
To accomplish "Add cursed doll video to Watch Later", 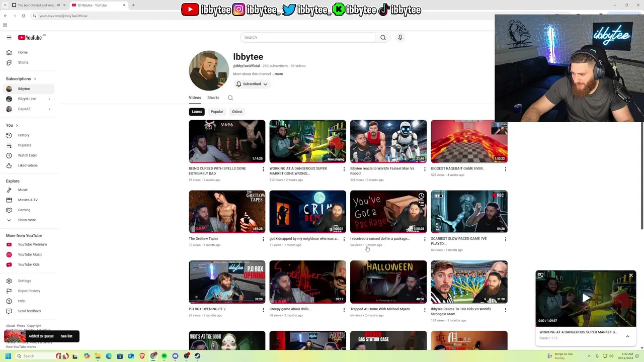I will (421, 196).
